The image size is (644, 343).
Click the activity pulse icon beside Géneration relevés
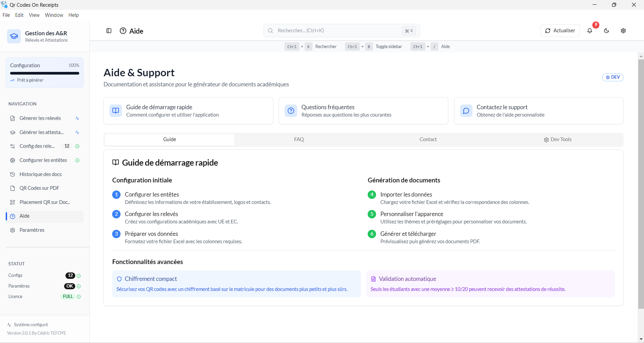pyautogui.click(x=77, y=118)
